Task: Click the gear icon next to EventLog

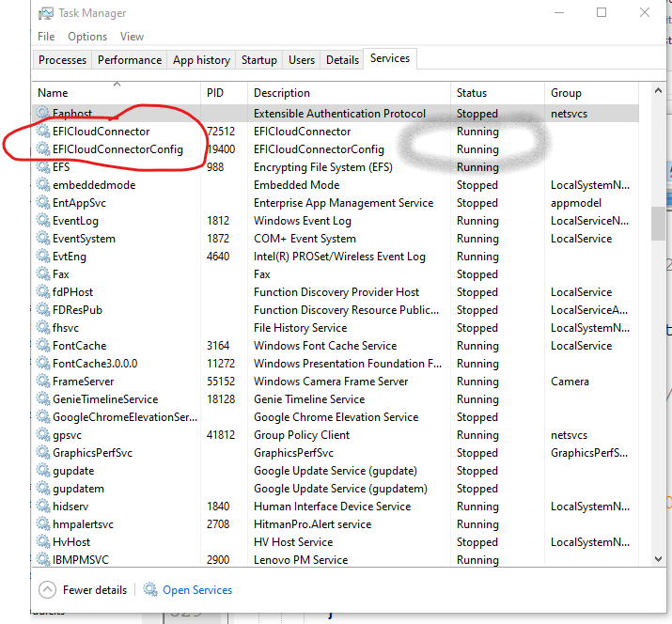Action: 43,220
